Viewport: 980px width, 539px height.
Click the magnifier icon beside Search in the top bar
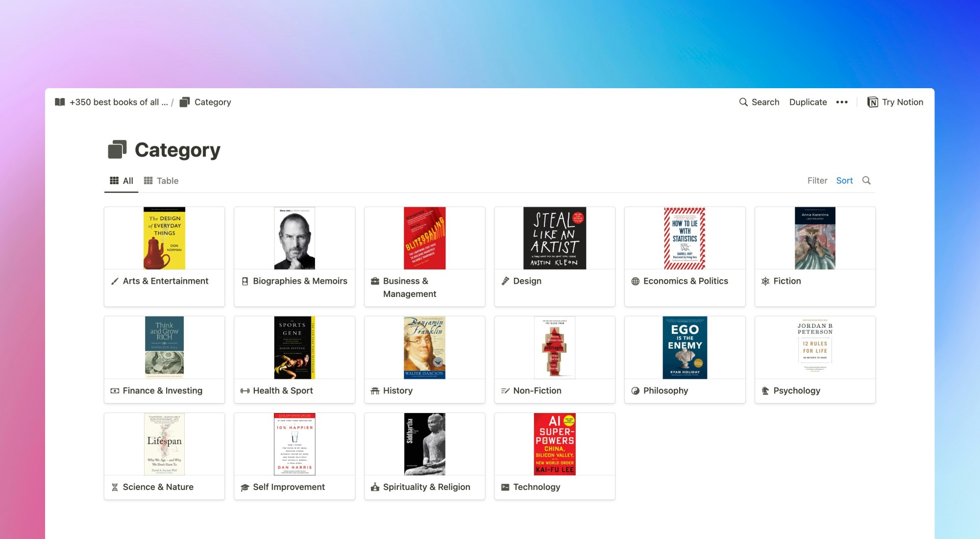(x=743, y=102)
